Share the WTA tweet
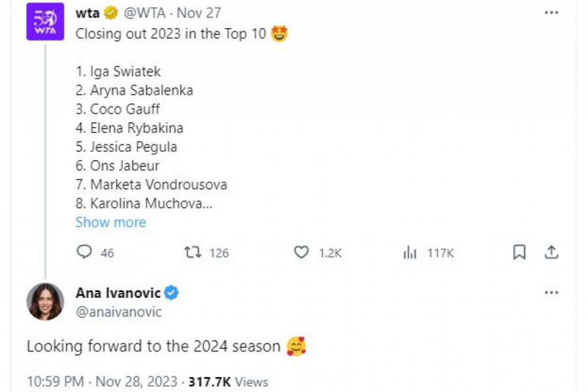This screenshot has height=392, width=588. click(x=551, y=252)
